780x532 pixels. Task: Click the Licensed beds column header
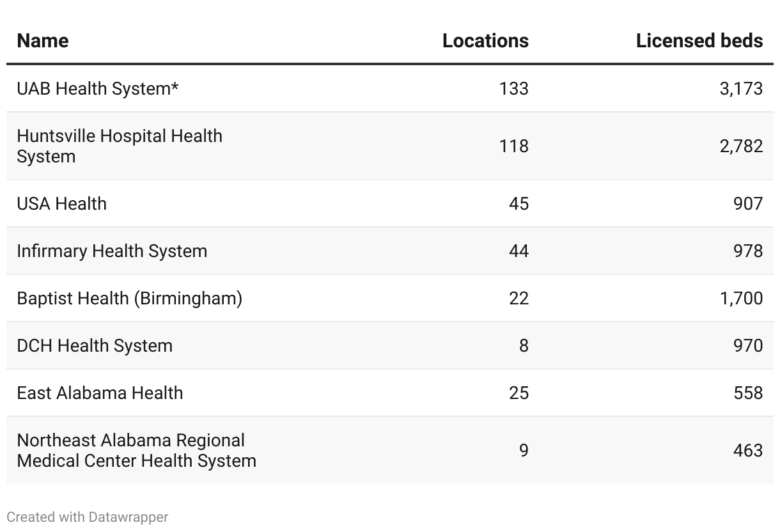coord(699,41)
